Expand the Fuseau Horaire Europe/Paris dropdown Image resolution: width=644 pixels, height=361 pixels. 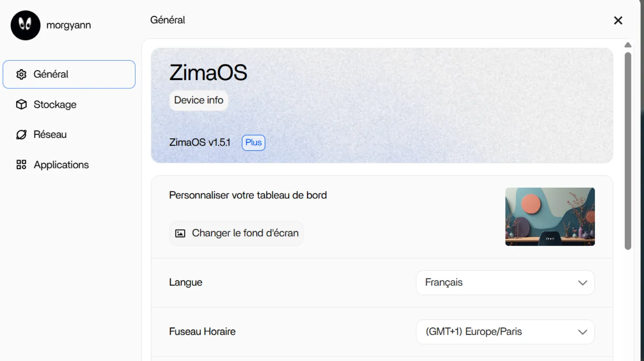point(505,332)
